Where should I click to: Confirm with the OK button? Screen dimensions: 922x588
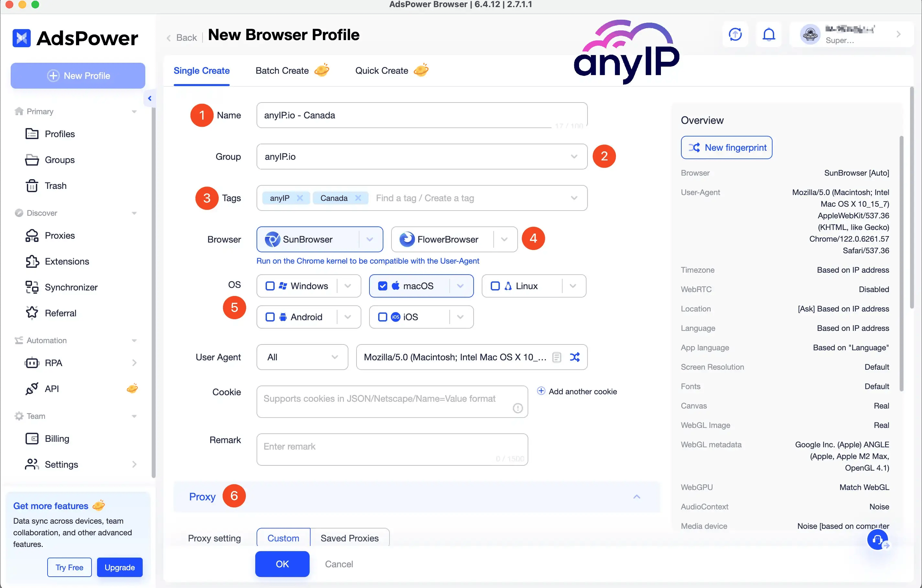[282, 564]
